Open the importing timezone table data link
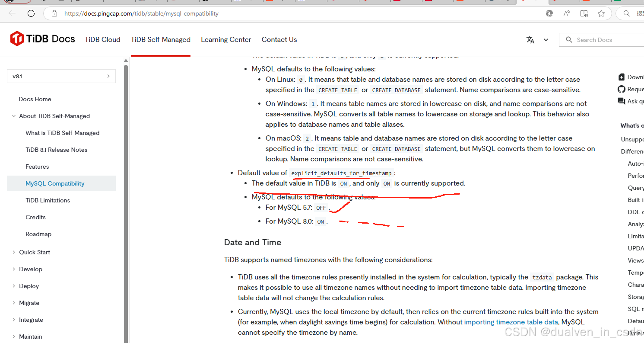644x343 pixels. (x=511, y=322)
